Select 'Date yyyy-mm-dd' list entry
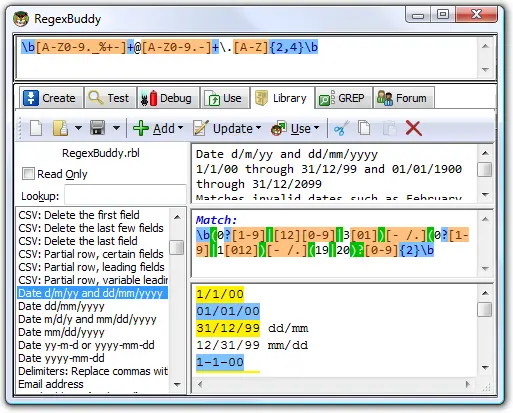Image resolution: width=513 pixels, height=413 pixels. click(x=93, y=358)
